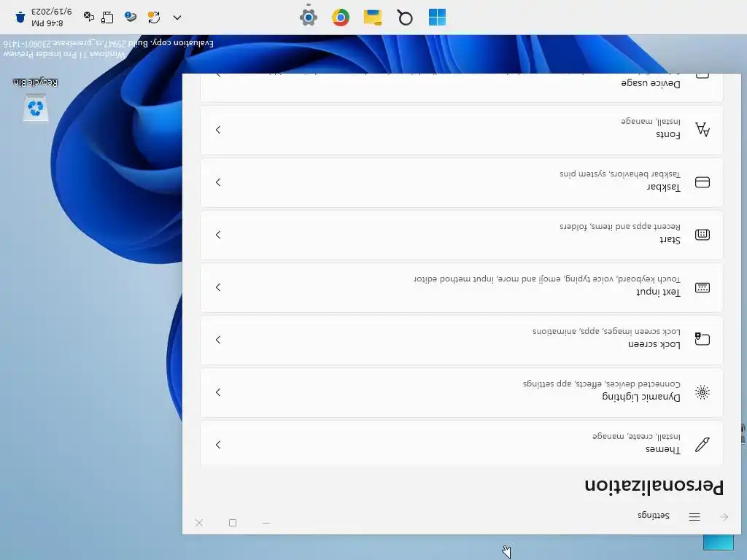Screen dimensions: 747x560
Task: Click the muted volume tray icon
Action: (88, 17)
